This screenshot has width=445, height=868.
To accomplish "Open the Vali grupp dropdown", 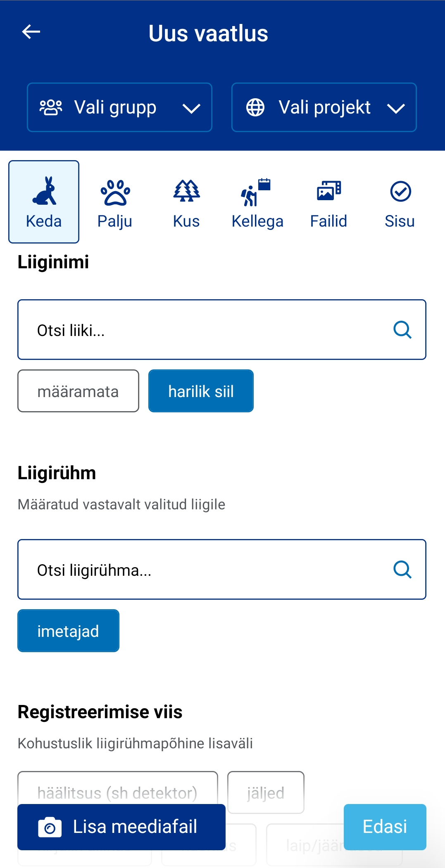I will [119, 107].
